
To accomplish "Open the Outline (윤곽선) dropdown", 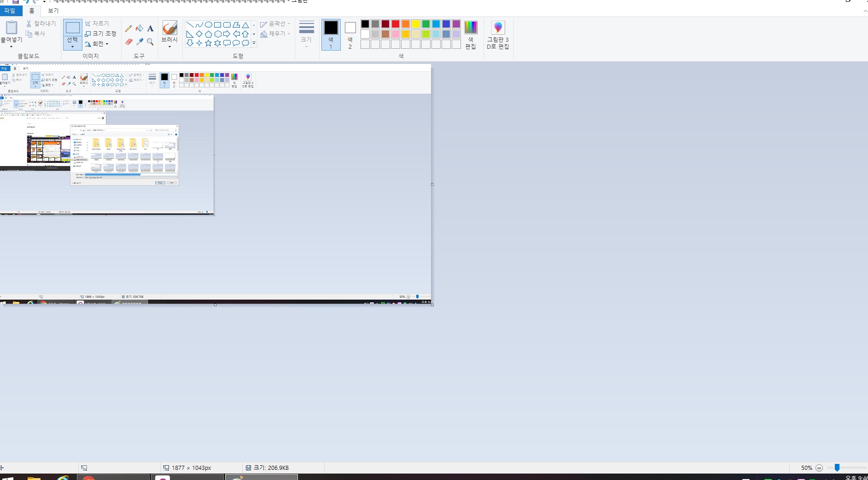I will (275, 23).
